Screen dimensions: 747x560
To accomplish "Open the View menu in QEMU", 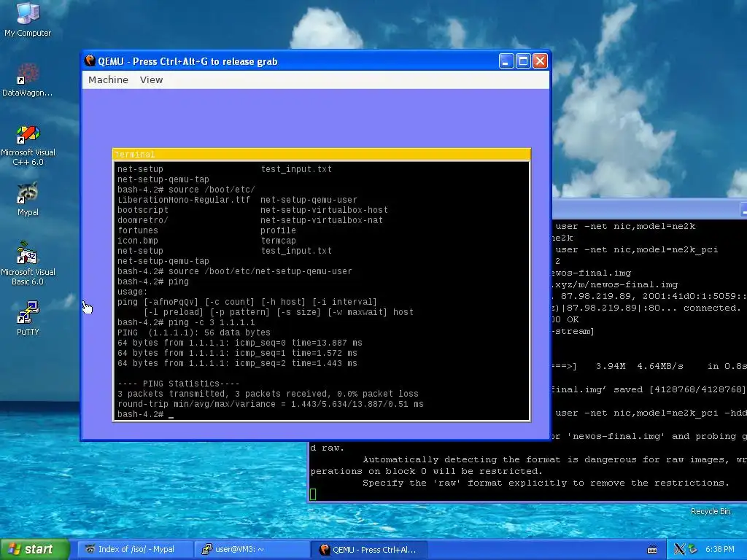I will (x=151, y=79).
